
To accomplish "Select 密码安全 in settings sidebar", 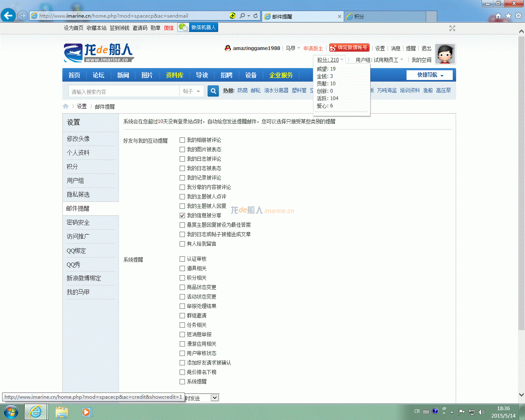I will (78, 222).
